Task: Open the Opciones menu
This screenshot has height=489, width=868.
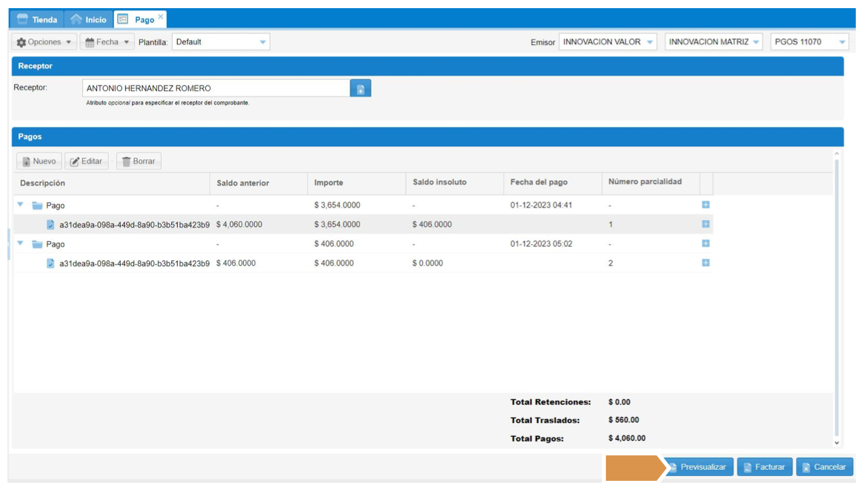Action: click(x=43, y=42)
